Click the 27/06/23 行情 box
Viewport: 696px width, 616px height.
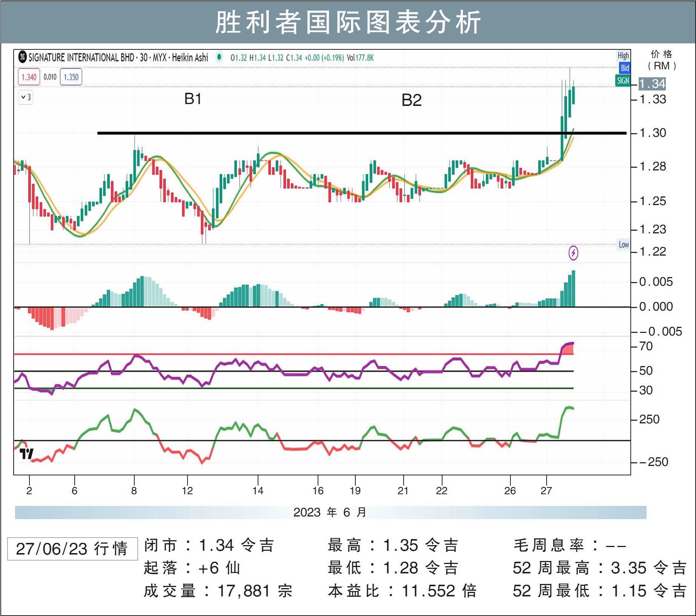72,549
